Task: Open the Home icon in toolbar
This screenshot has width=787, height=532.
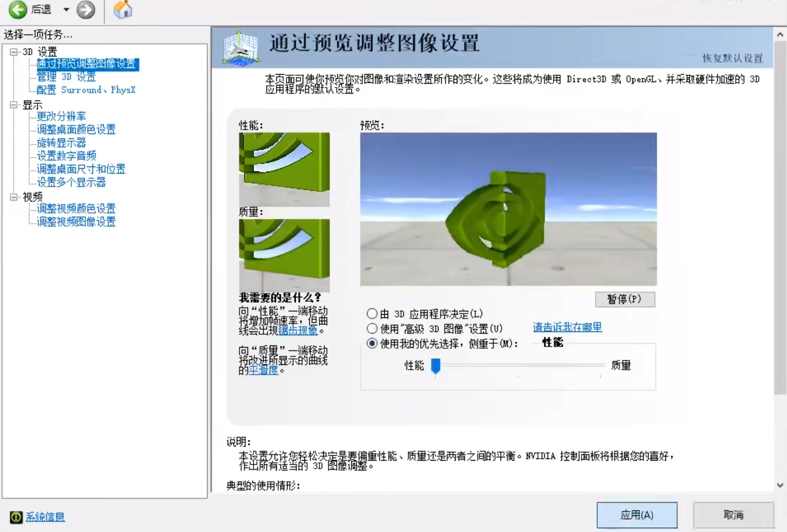Action: [123, 10]
